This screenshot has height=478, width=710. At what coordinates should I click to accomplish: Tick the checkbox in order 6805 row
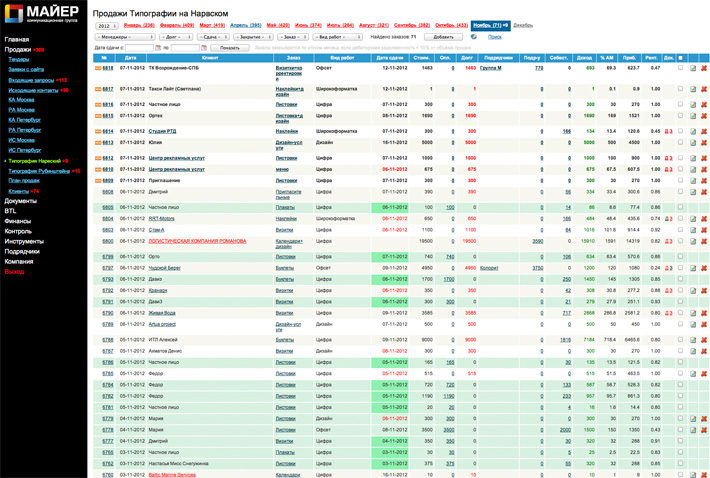click(x=680, y=208)
